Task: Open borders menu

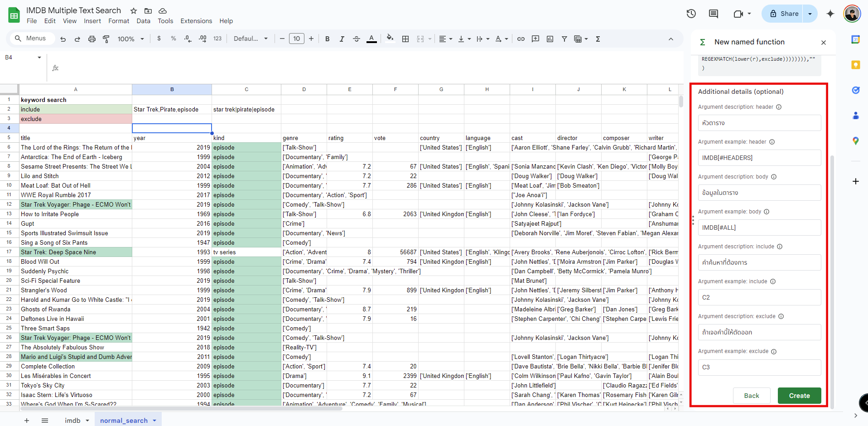Action: coord(405,39)
